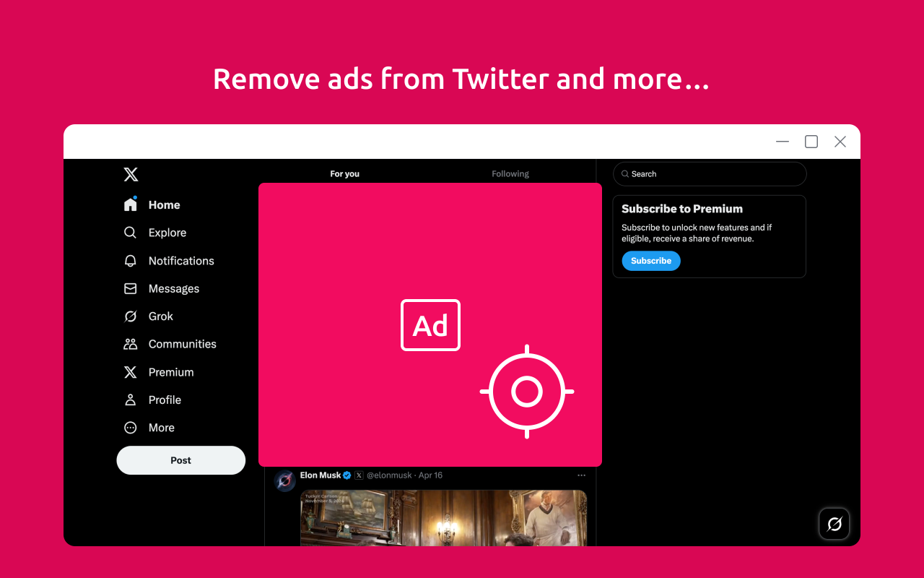The height and width of the screenshot is (578, 924).
Task: Switch to the For you tab
Action: tap(344, 173)
